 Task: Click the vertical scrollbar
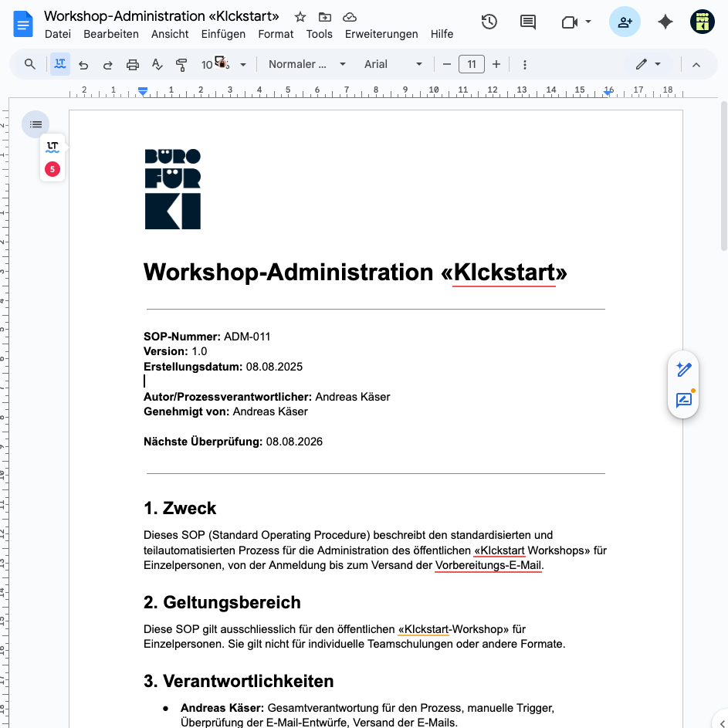point(723,177)
